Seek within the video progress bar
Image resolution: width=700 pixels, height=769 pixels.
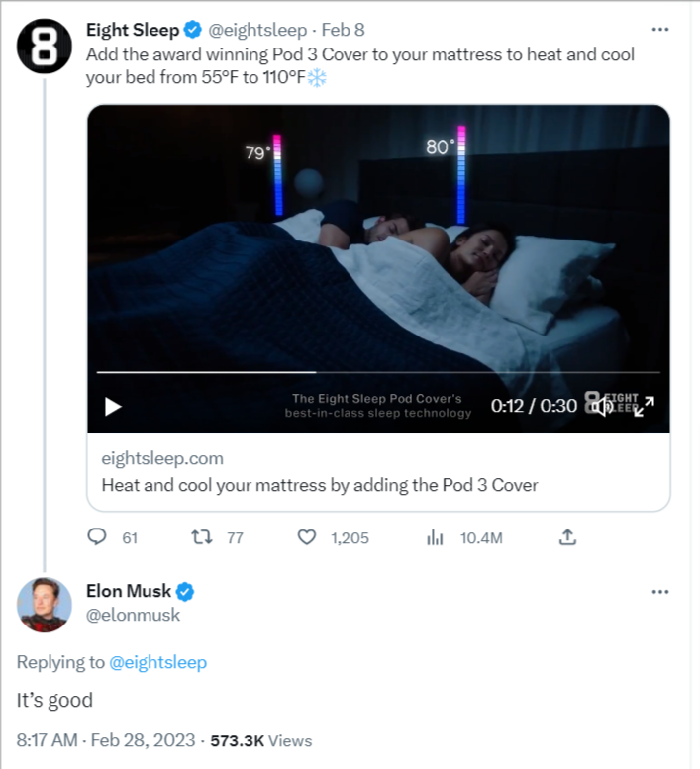tap(378, 372)
